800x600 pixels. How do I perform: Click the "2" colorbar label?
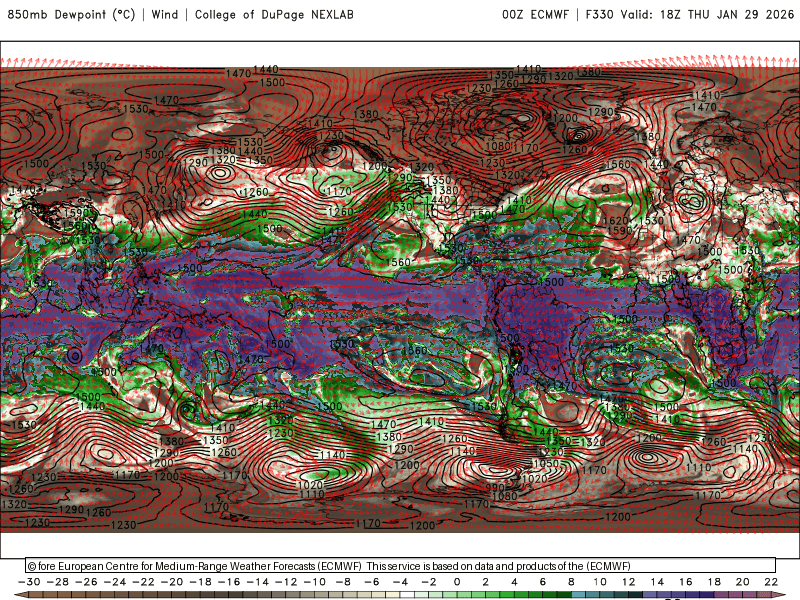pos(486,582)
